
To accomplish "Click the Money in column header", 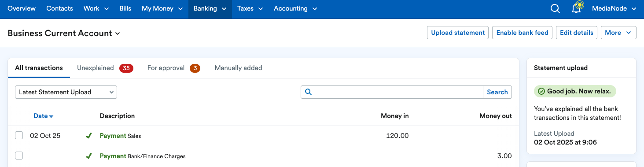I will 395,116.
